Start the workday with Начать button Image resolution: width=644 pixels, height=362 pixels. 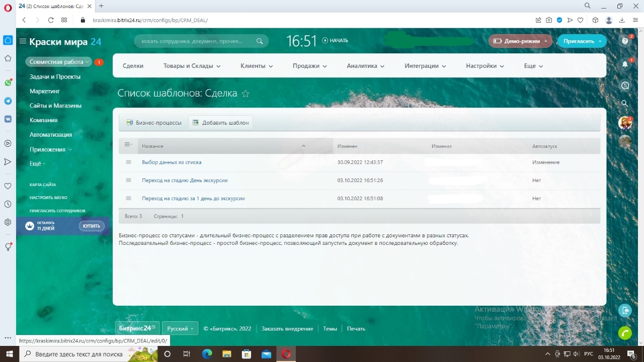coord(335,41)
